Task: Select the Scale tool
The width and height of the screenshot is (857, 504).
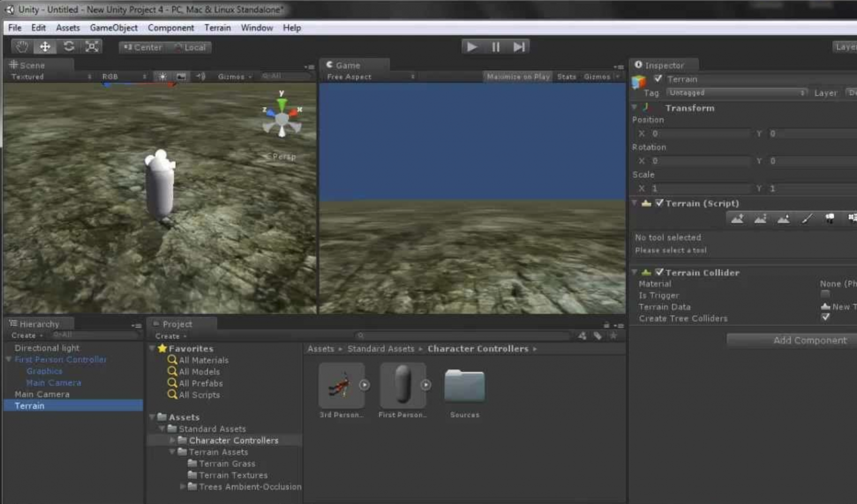Action: click(x=92, y=47)
